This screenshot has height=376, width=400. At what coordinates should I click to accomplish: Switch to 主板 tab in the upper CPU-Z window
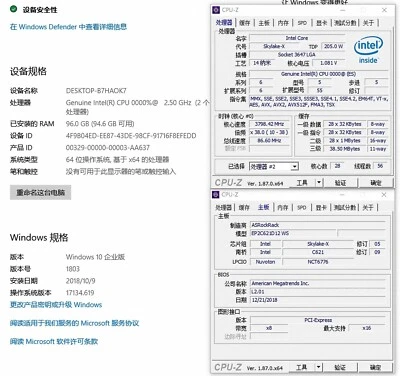click(264, 23)
